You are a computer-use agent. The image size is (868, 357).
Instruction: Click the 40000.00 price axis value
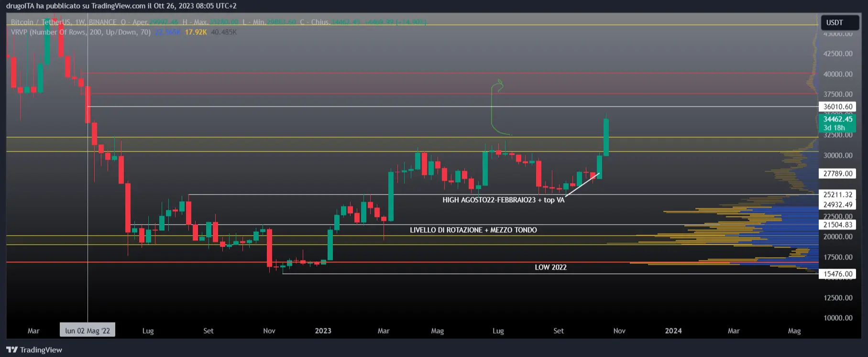point(837,74)
